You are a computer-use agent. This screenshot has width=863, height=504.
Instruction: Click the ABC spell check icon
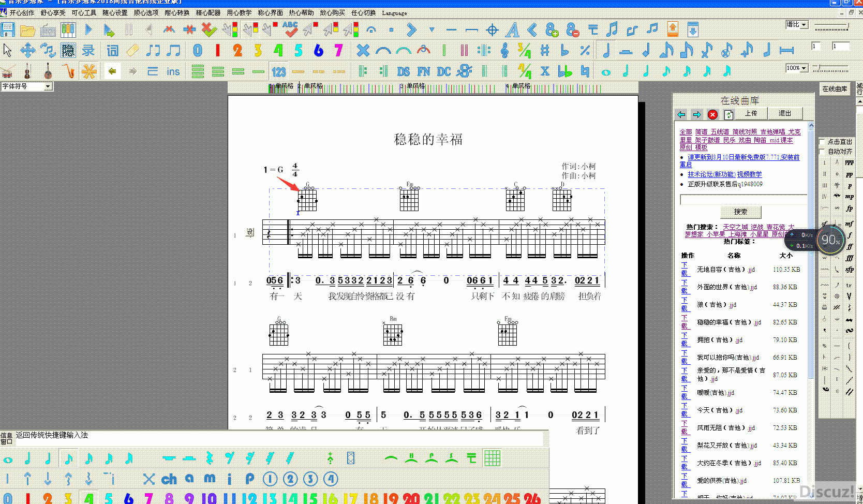coord(290,29)
